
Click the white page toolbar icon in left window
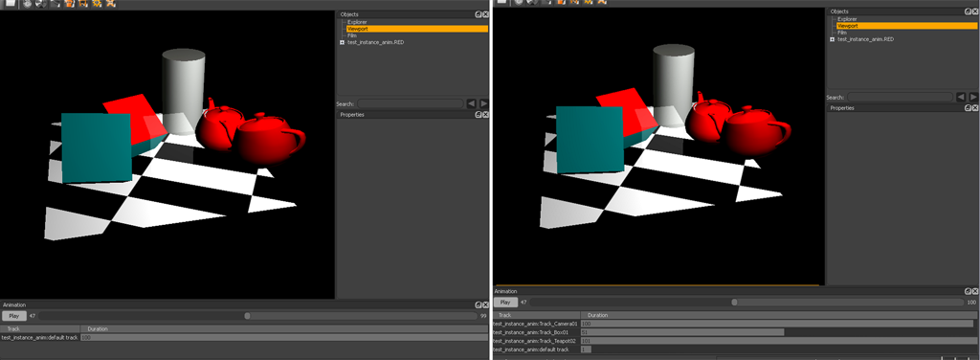11,3
